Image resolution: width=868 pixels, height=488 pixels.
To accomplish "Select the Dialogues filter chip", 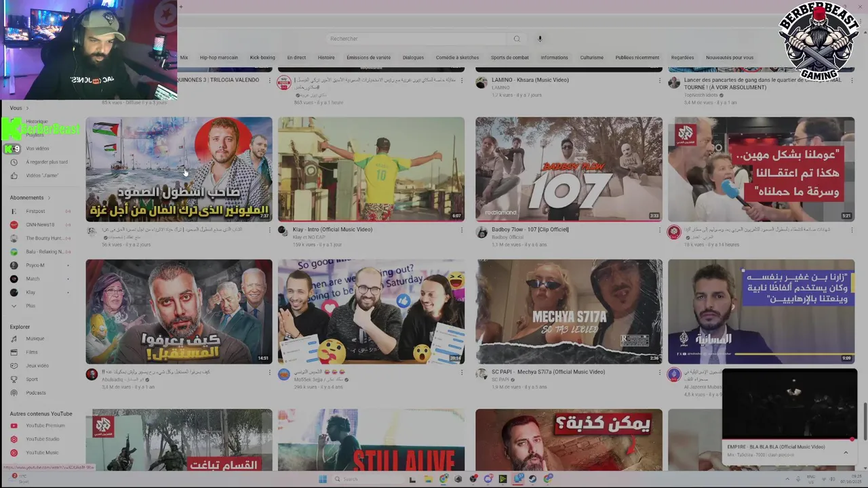I will pyautogui.click(x=413, y=58).
